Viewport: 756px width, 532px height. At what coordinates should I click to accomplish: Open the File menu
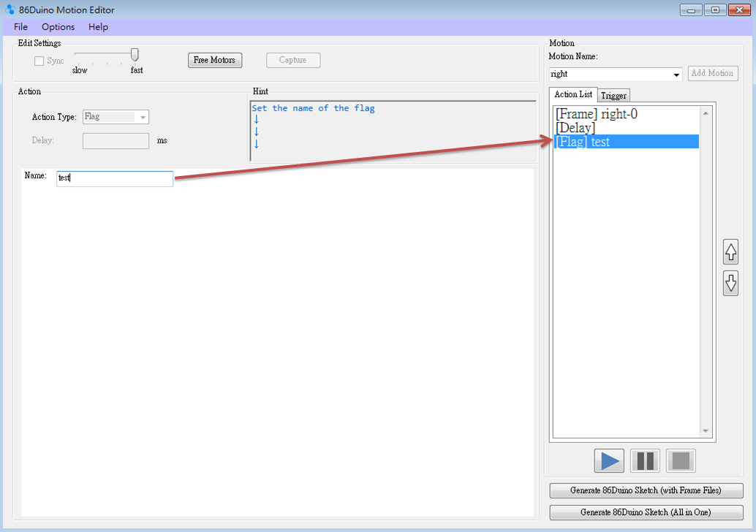(20, 27)
